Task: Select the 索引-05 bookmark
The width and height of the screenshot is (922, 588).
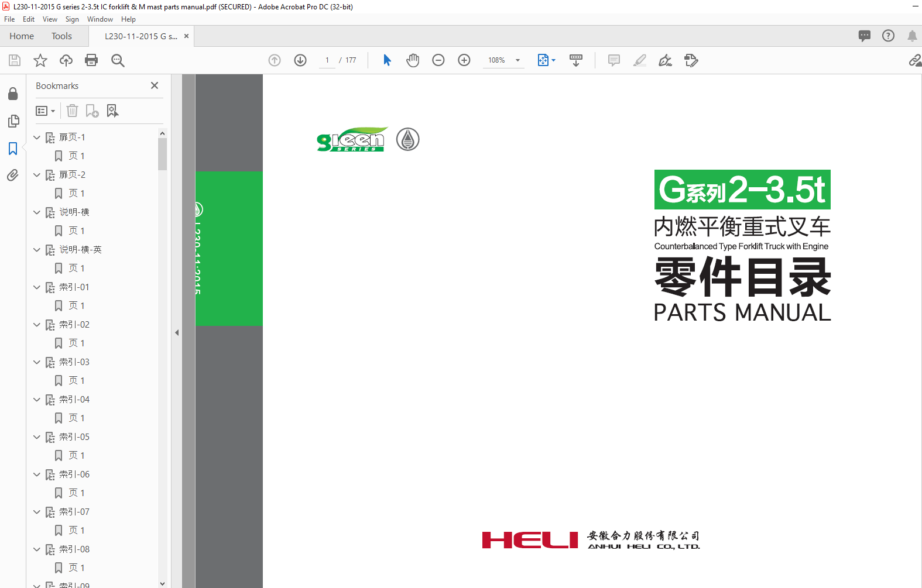Action: (74, 437)
